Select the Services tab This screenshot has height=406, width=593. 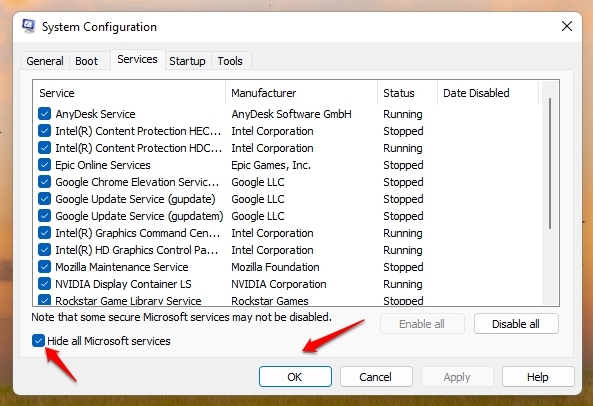pyautogui.click(x=137, y=59)
